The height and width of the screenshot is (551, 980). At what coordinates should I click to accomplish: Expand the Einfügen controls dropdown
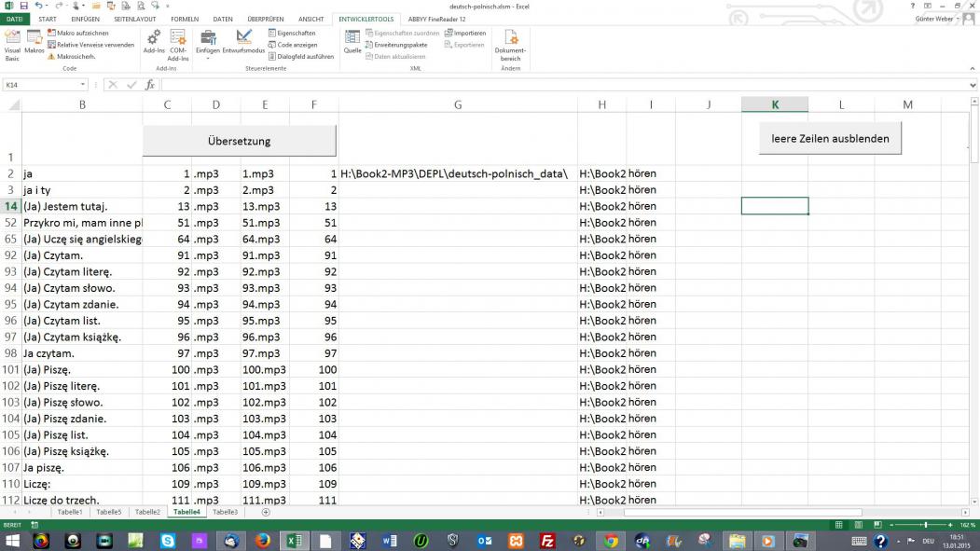pyautogui.click(x=208, y=45)
